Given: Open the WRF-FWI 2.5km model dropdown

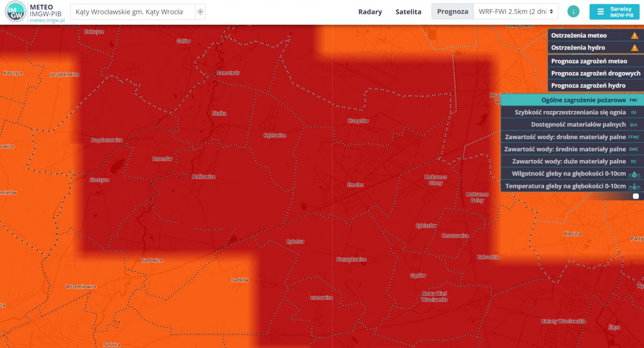Looking at the screenshot, I should point(516,12).
